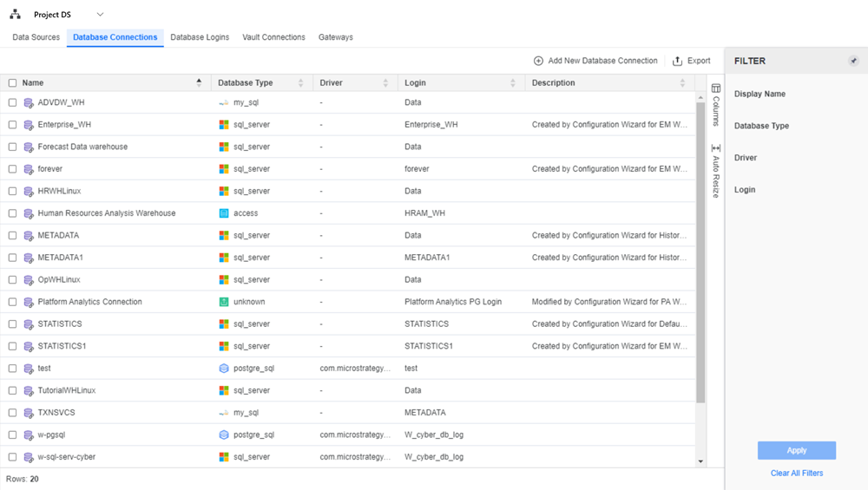Open the Vault Connections tab
The height and width of the screenshot is (490, 868).
pyautogui.click(x=273, y=37)
